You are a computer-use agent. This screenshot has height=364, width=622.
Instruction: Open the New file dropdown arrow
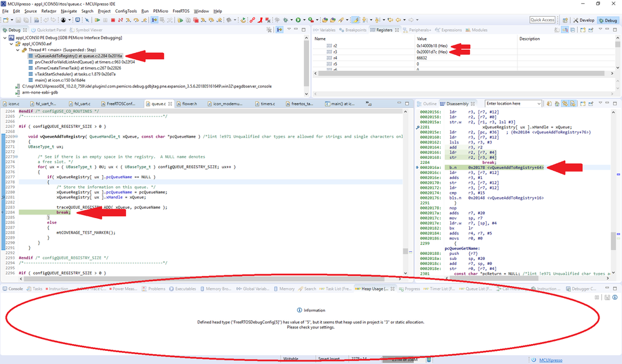click(12, 20)
